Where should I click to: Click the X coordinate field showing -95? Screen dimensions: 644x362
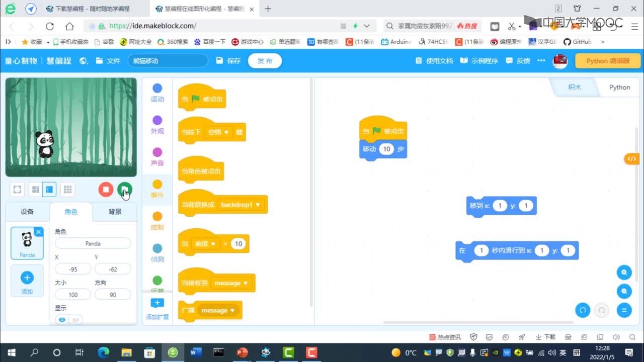[x=73, y=269]
